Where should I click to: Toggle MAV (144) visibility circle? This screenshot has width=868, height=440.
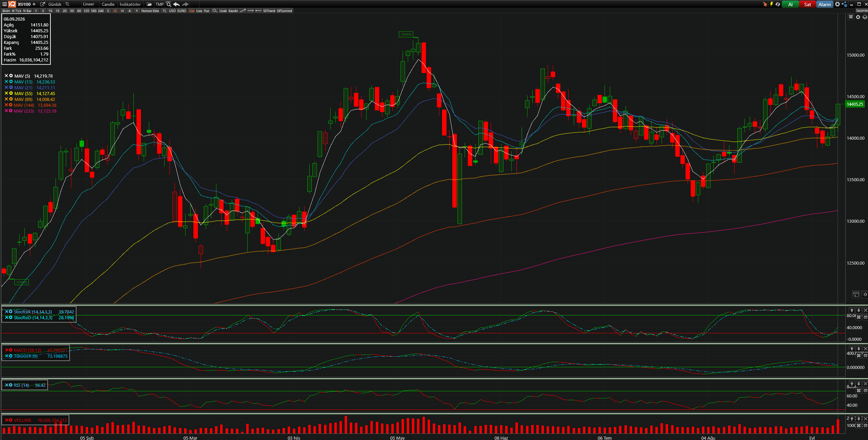coord(11,105)
